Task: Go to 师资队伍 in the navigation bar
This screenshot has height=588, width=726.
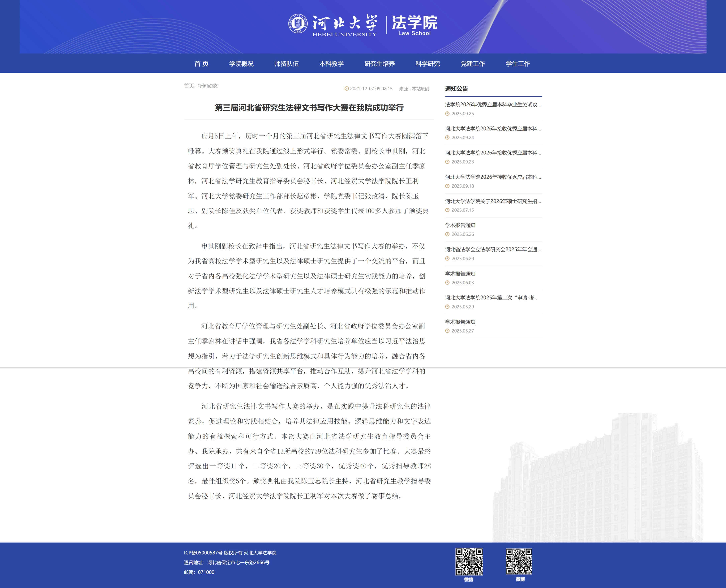Action: point(286,64)
